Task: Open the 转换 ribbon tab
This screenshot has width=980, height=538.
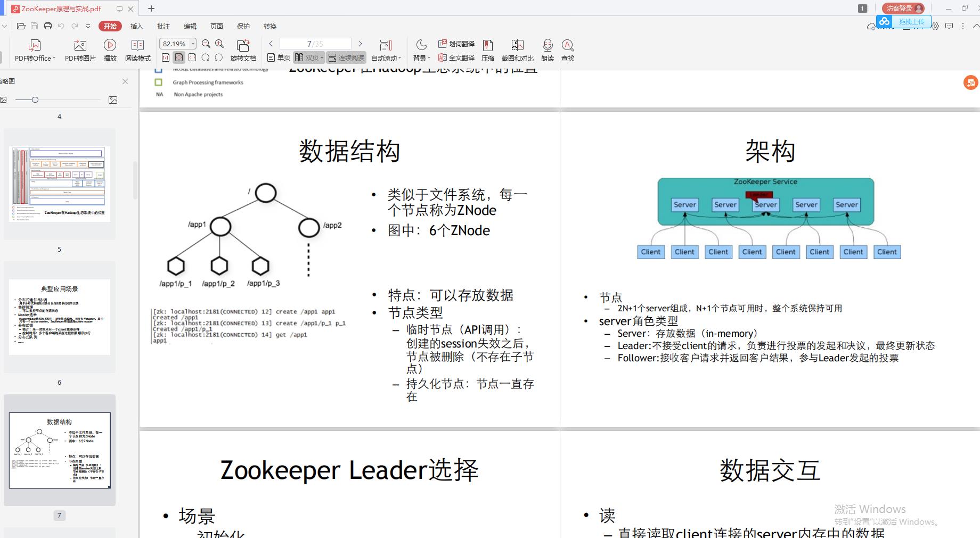Action: click(269, 26)
